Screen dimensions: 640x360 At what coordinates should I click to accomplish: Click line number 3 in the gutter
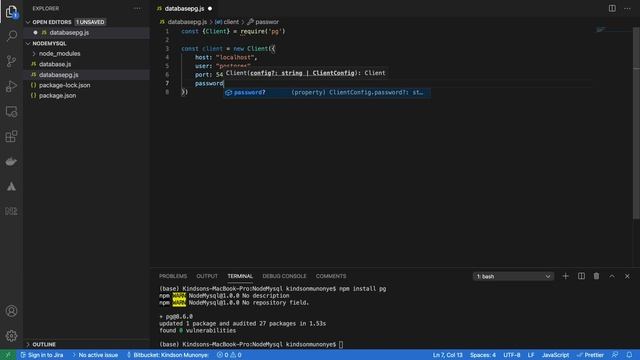(167, 49)
